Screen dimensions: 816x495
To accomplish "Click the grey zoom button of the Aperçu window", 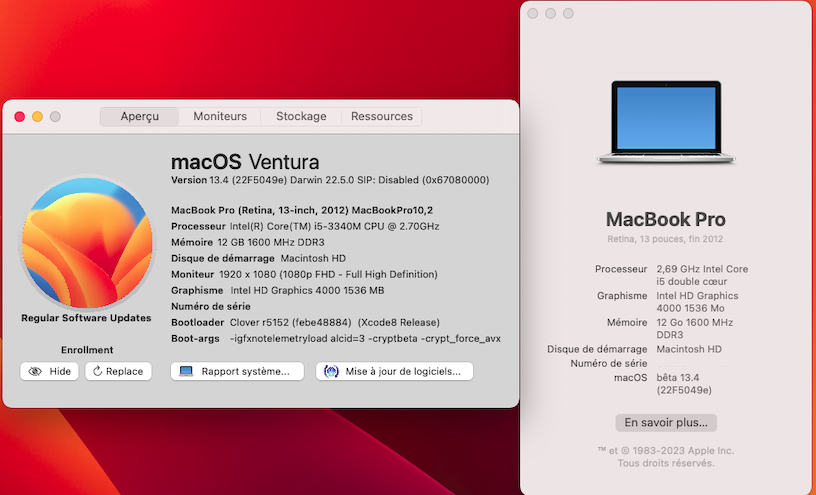I will (55, 117).
